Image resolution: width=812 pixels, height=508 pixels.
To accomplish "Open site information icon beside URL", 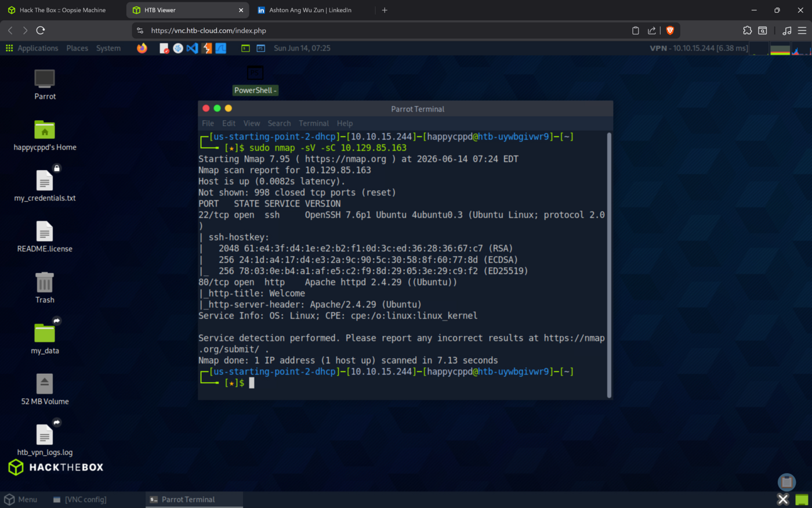I will (x=140, y=30).
